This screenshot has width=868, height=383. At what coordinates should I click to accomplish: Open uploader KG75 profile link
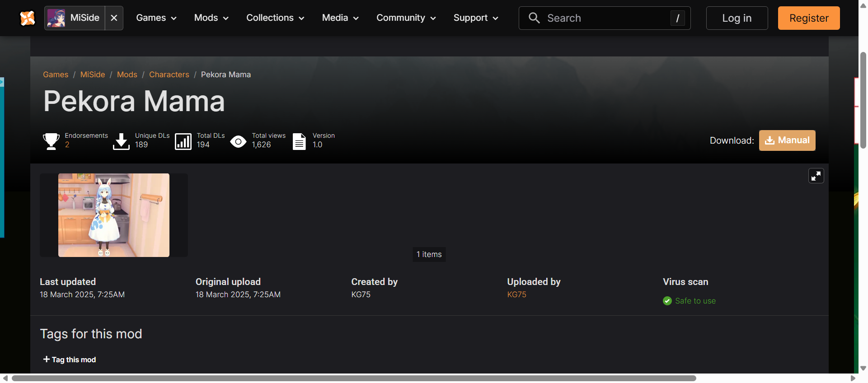click(x=516, y=294)
